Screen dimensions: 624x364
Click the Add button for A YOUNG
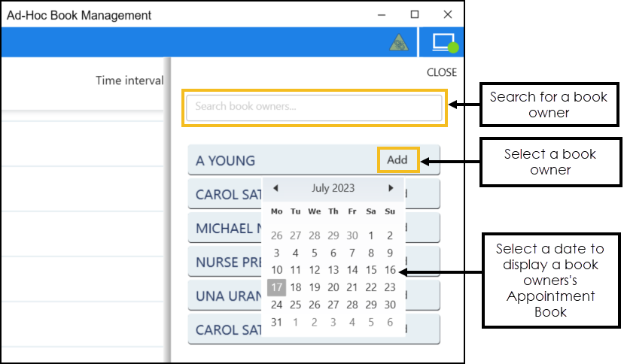(x=397, y=159)
